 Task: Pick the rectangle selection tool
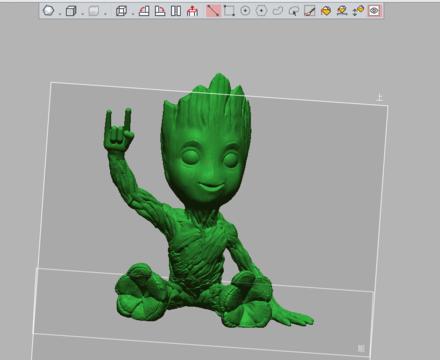229,11
